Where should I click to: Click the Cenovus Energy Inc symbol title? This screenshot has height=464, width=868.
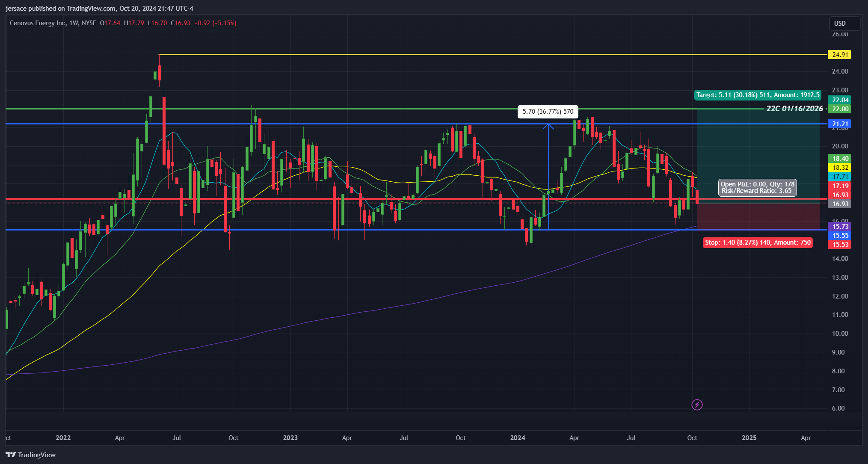click(x=38, y=23)
